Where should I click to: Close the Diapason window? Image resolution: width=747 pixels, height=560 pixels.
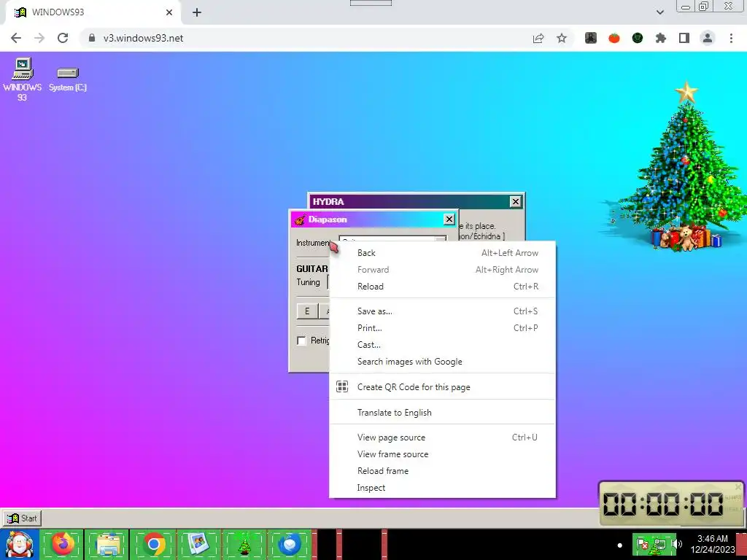(x=449, y=219)
